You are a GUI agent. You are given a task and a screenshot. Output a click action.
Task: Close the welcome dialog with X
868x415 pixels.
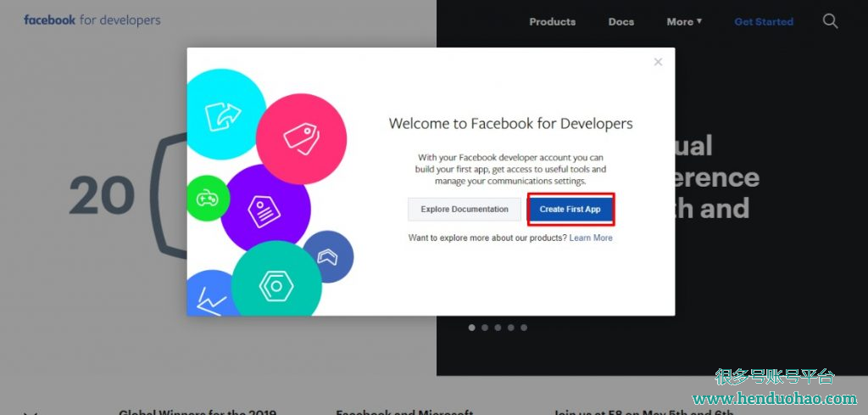pos(658,62)
